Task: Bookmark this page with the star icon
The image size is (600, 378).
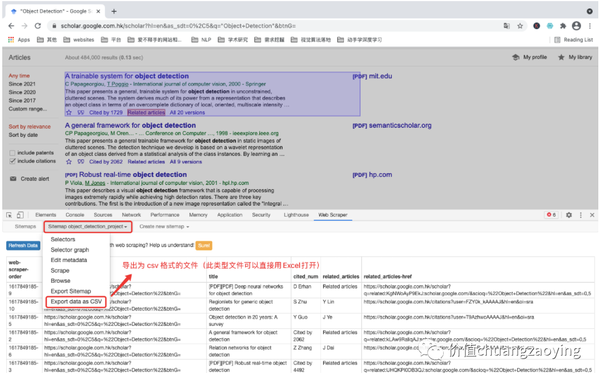Action: click(x=520, y=26)
